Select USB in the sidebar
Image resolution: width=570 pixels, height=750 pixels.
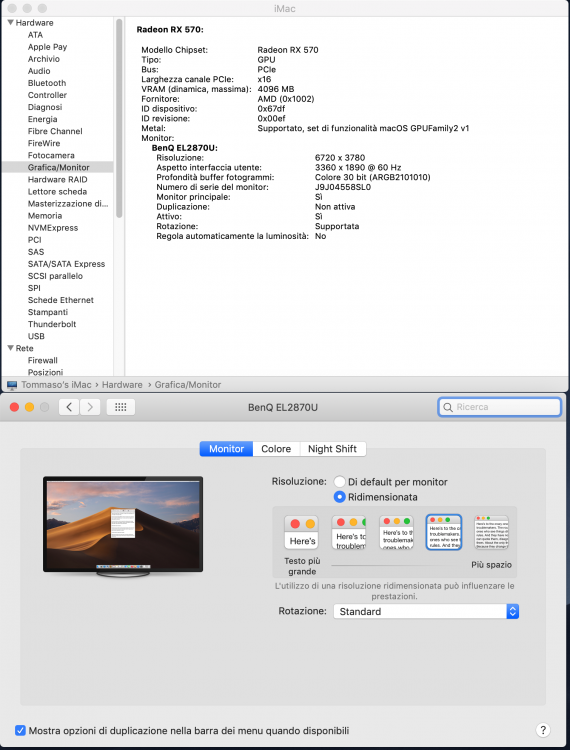click(x=36, y=336)
